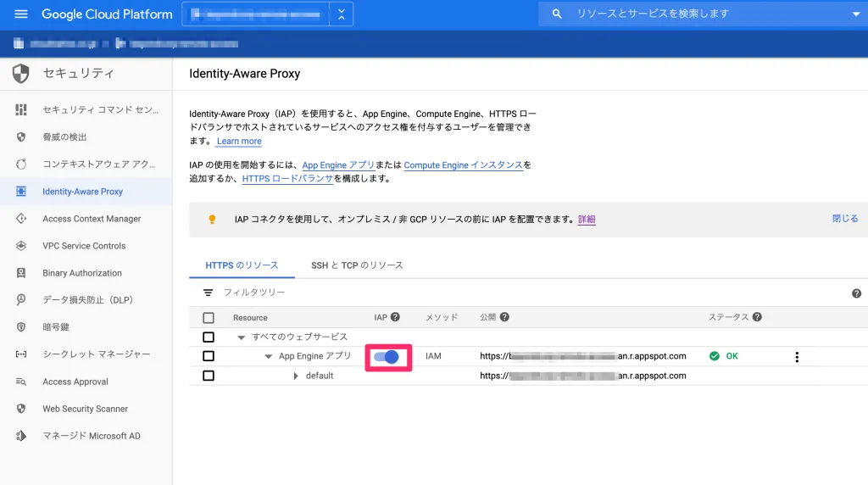
Task: Open the HTTPS ロードバランサ link
Action: [288, 179]
